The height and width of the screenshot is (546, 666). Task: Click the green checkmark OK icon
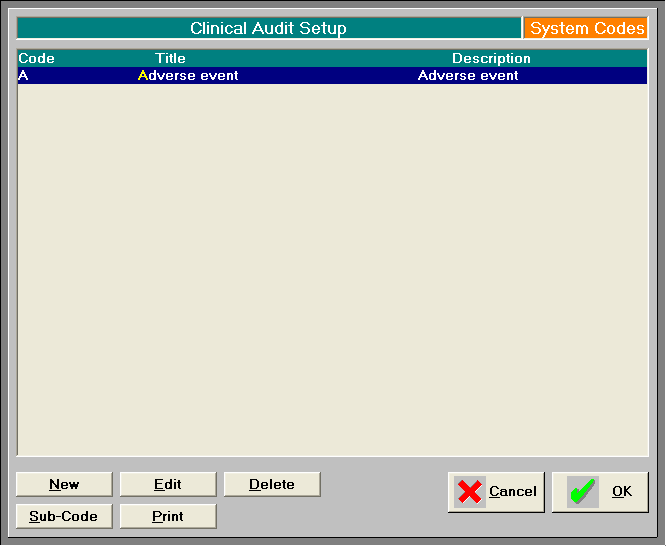[x=582, y=492]
